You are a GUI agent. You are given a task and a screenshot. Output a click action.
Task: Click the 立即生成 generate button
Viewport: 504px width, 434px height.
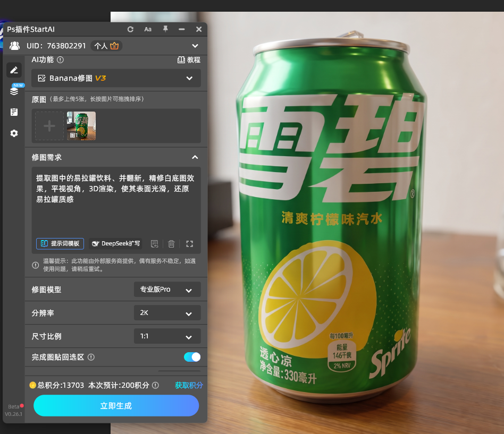pos(116,406)
